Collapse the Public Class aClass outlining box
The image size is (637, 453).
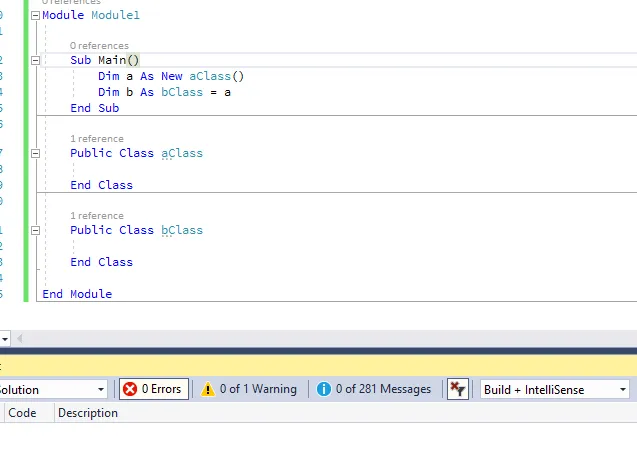(x=35, y=154)
